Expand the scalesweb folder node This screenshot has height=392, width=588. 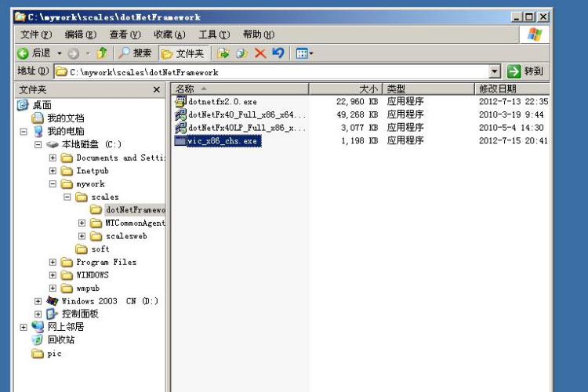tap(82, 236)
